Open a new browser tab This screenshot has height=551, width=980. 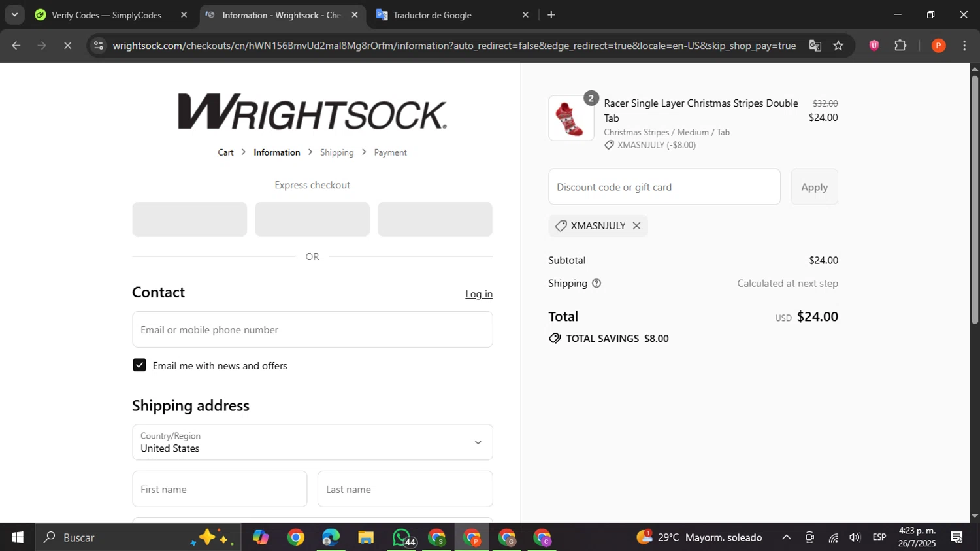click(x=551, y=15)
